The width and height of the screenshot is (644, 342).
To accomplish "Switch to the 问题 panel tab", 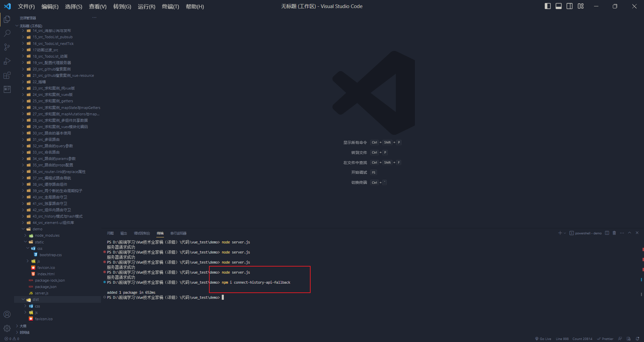I will (x=110, y=233).
